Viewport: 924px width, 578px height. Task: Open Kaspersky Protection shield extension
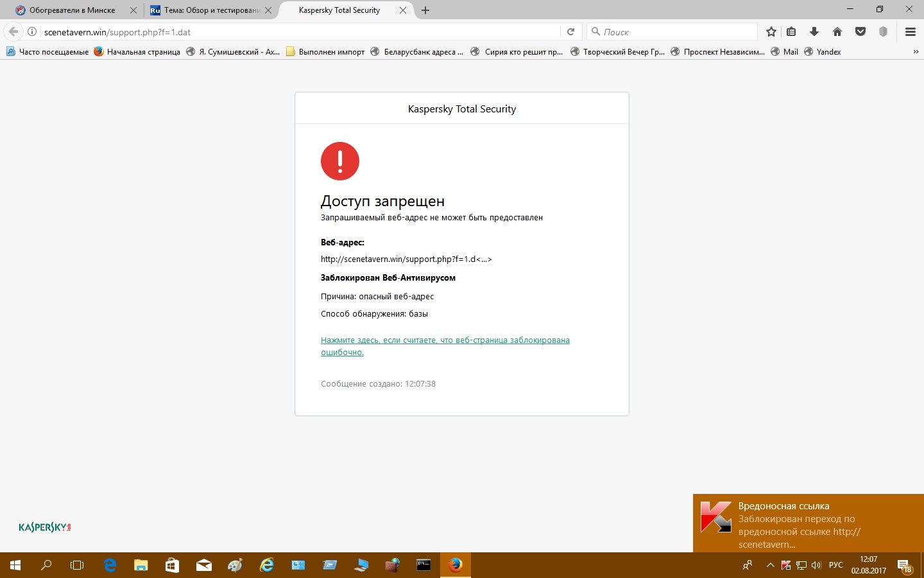pyautogui.click(x=883, y=31)
